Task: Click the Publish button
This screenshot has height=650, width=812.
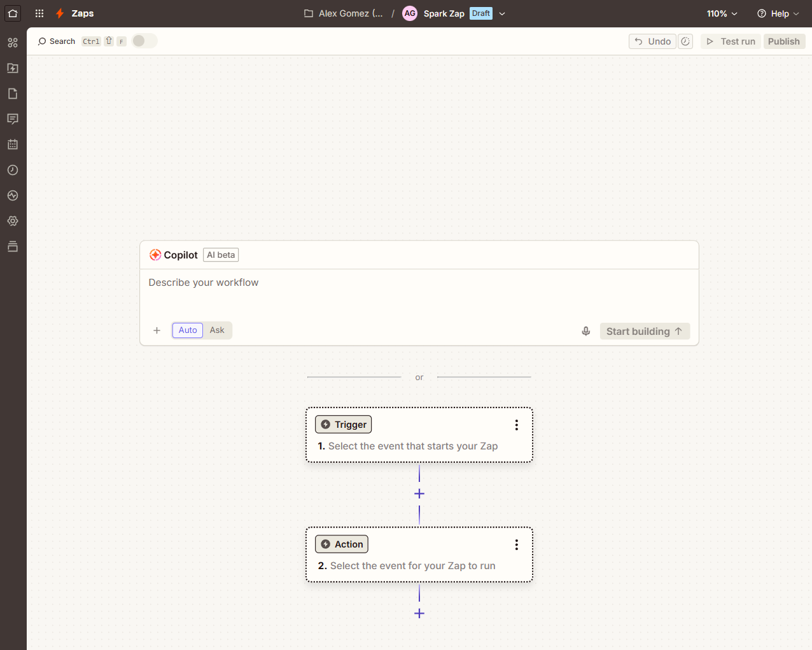Action: coord(784,41)
